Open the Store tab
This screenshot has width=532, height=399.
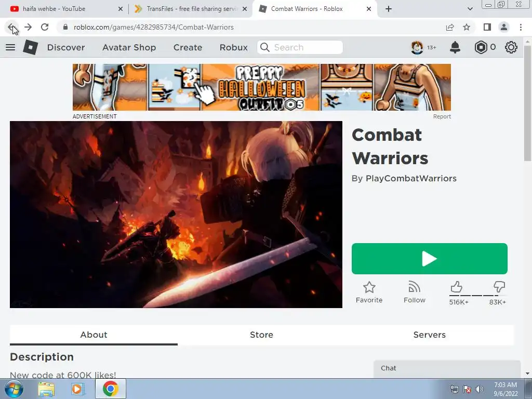261,335
